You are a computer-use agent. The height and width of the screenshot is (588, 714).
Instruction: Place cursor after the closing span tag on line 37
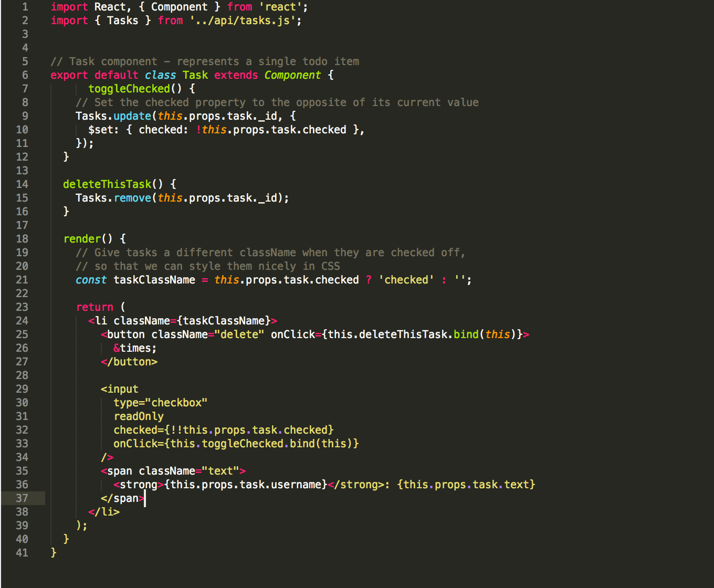(145, 498)
